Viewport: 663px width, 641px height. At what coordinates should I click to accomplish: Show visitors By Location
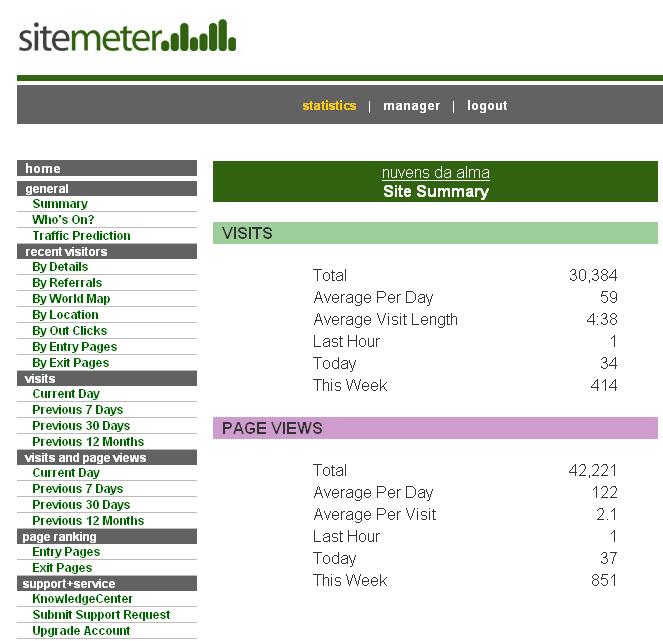tap(65, 315)
